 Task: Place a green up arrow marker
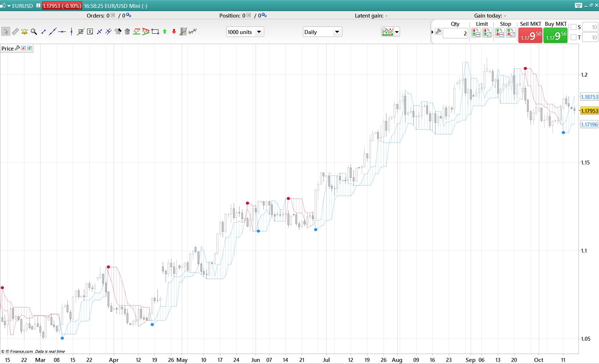pos(165,32)
